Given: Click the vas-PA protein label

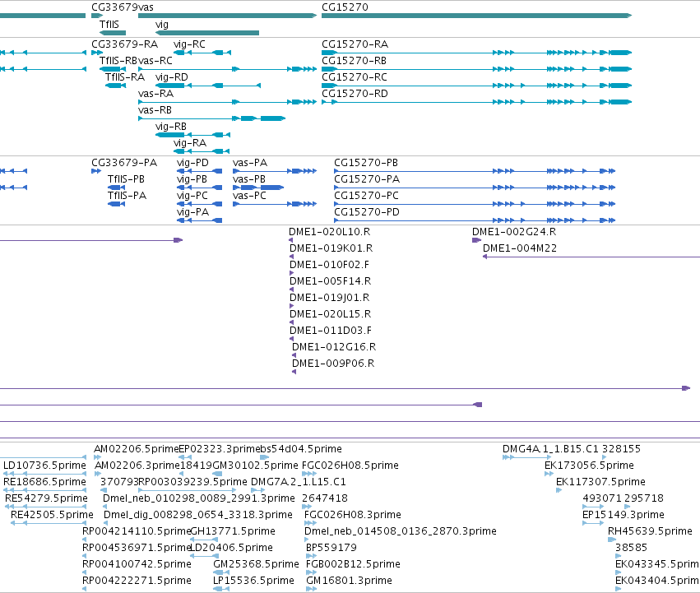Looking at the screenshot, I should pos(250,163).
